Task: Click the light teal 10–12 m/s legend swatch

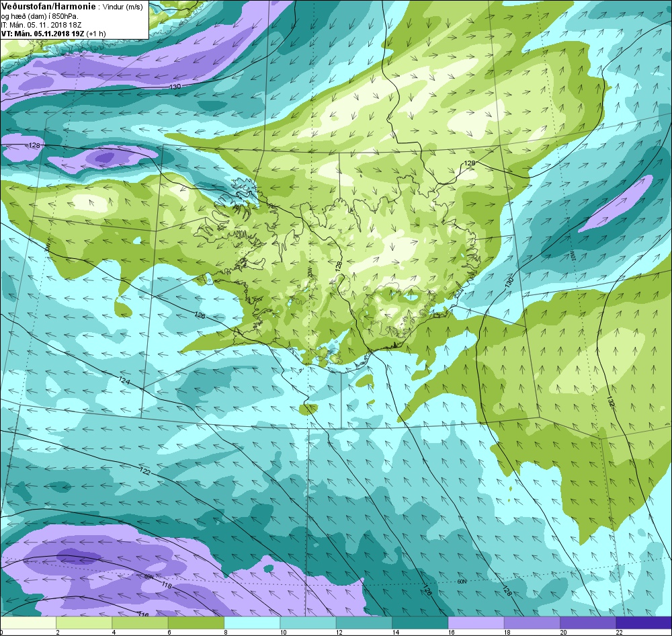Action: pyautogui.click(x=308, y=623)
